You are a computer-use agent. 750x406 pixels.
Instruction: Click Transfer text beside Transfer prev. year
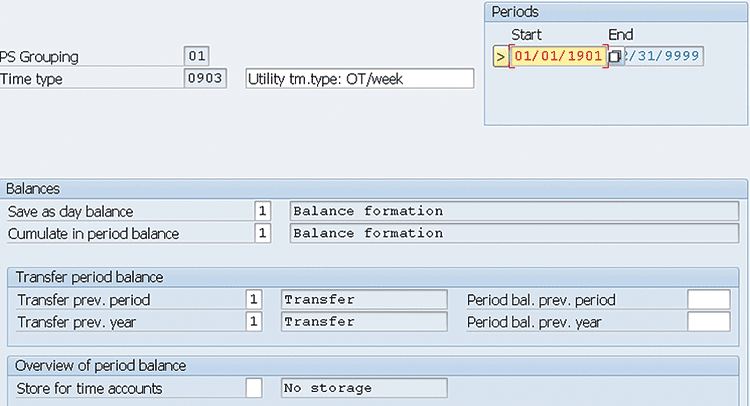tap(362, 321)
